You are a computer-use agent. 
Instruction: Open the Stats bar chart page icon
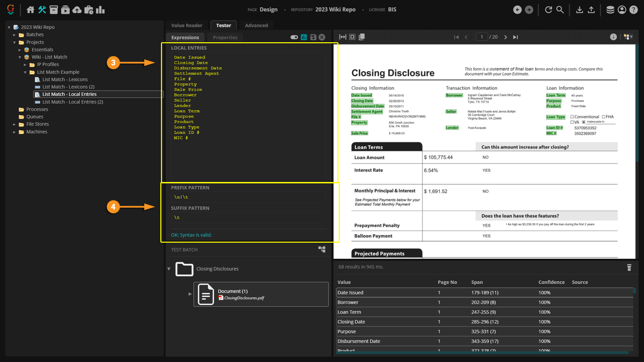100,10
